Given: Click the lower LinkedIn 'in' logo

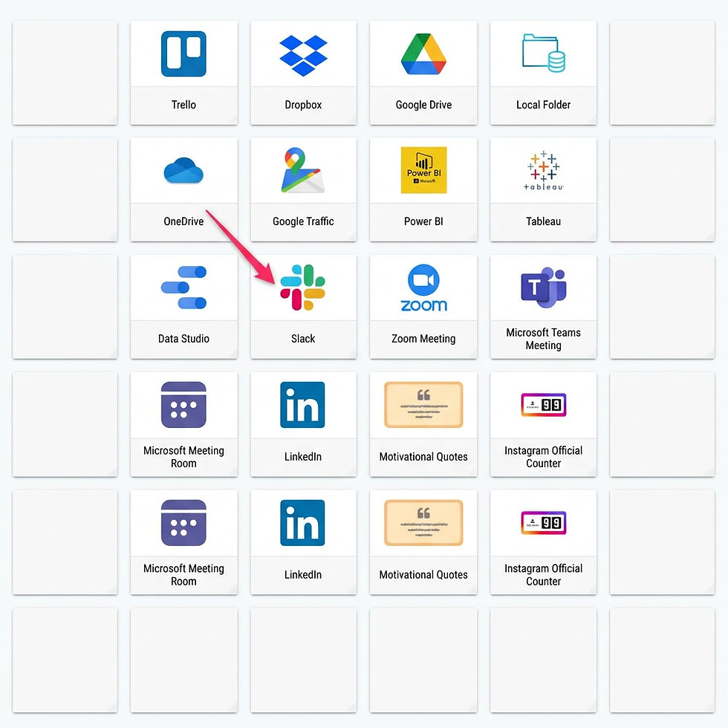Looking at the screenshot, I should (303, 522).
